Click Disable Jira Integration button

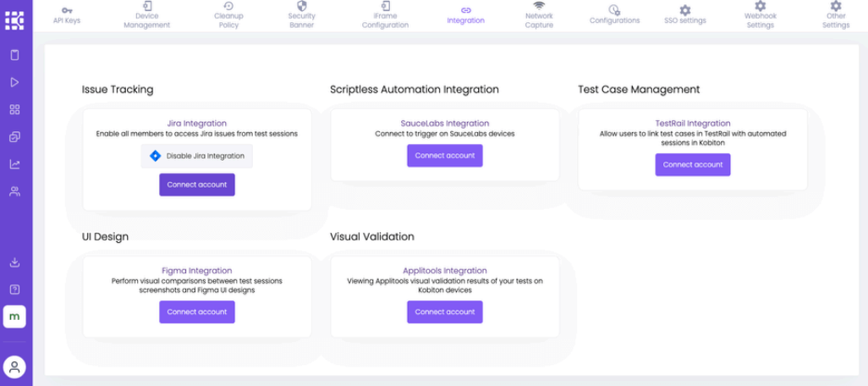(x=197, y=156)
